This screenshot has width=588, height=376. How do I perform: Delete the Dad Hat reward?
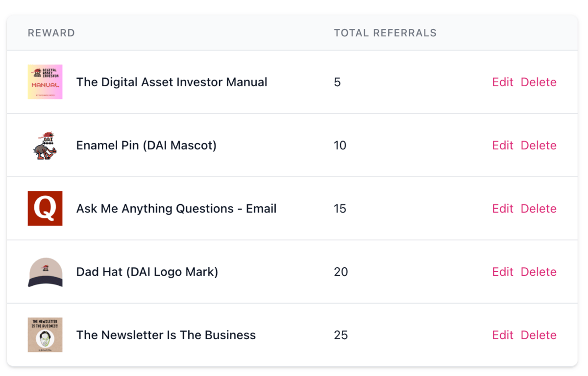point(539,272)
